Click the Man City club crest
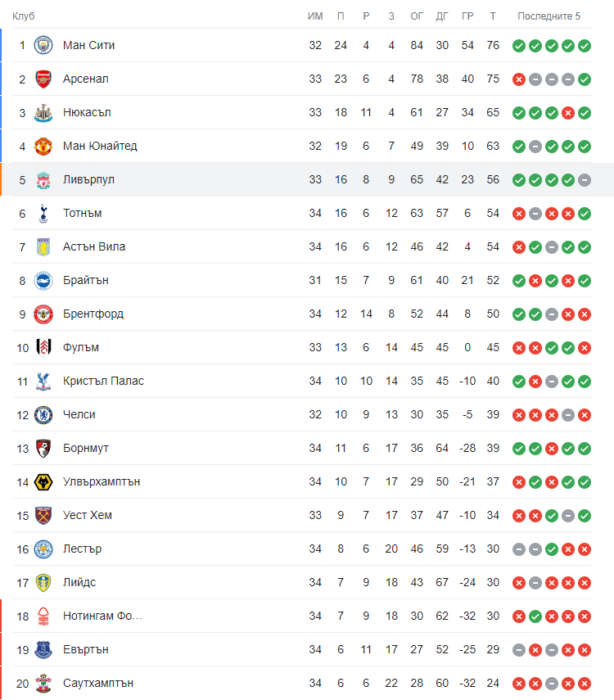 click(43, 46)
